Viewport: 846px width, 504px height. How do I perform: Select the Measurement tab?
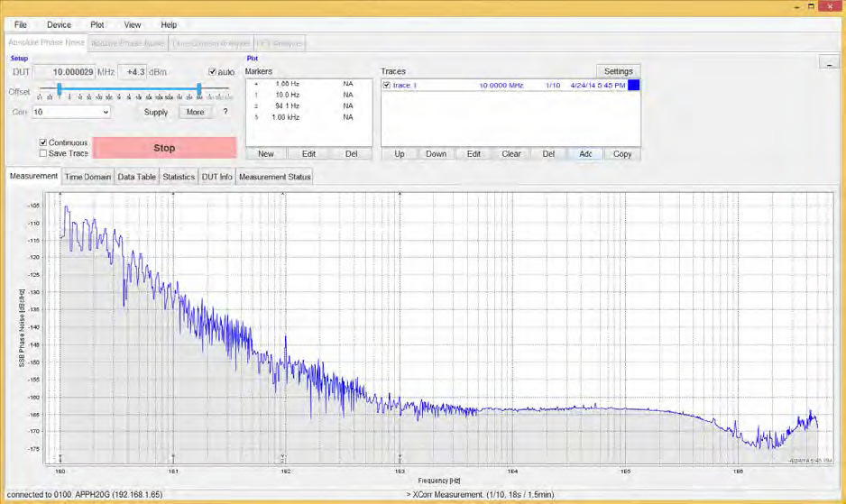click(33, 176)
